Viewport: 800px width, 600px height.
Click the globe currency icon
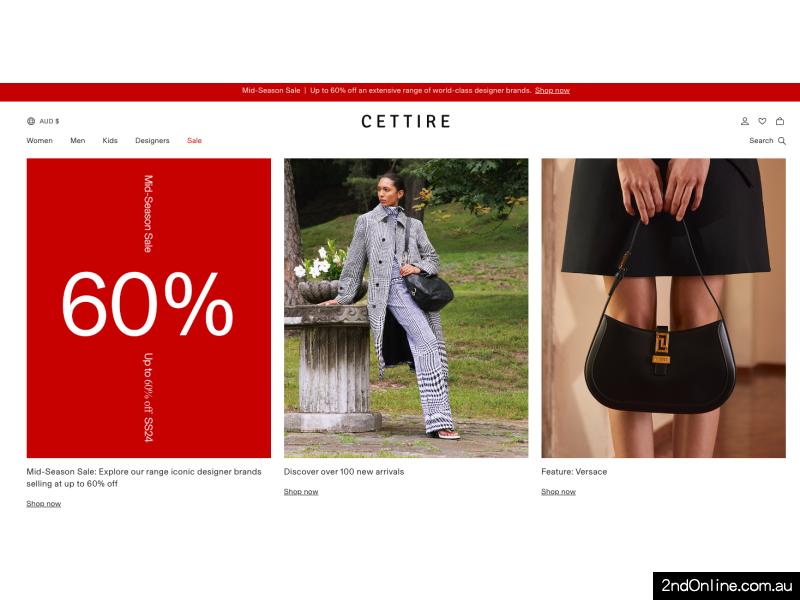pos(31,121)
